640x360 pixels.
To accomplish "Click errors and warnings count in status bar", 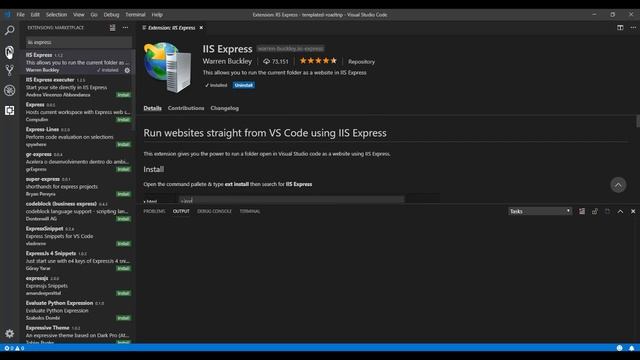I will point(14,348).
